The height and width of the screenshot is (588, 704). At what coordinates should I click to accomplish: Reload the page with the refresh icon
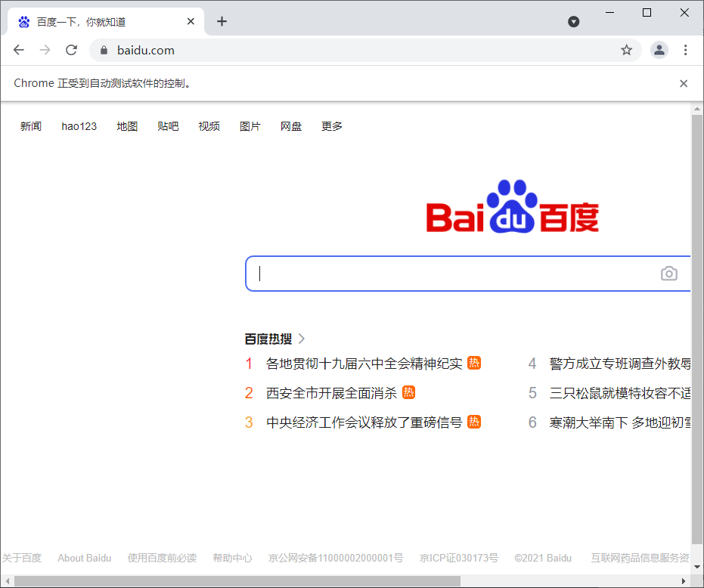(x=71, y=50)
